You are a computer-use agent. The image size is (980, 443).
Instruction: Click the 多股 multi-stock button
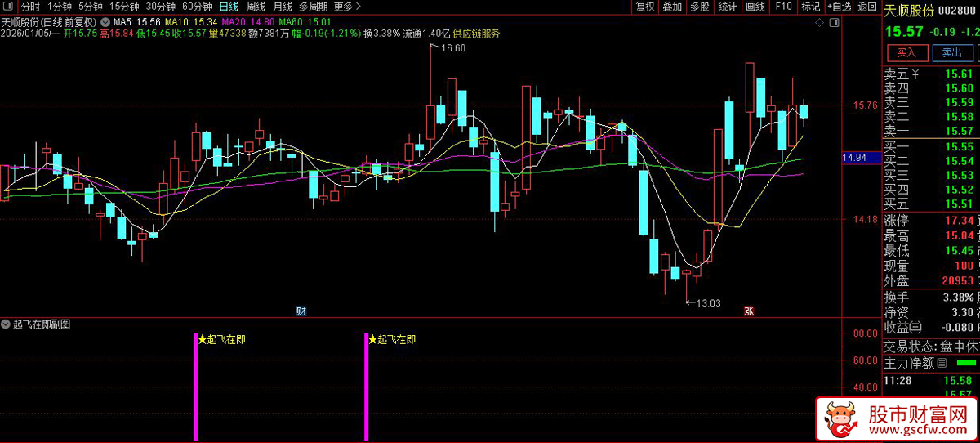[x=700, y=7]
